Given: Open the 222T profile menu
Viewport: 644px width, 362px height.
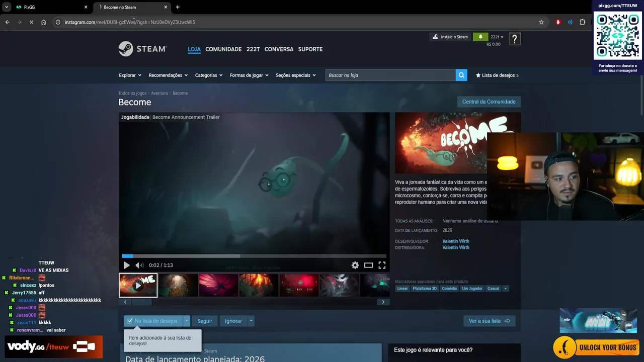Looking at the screenshot, I should [253, 49].
